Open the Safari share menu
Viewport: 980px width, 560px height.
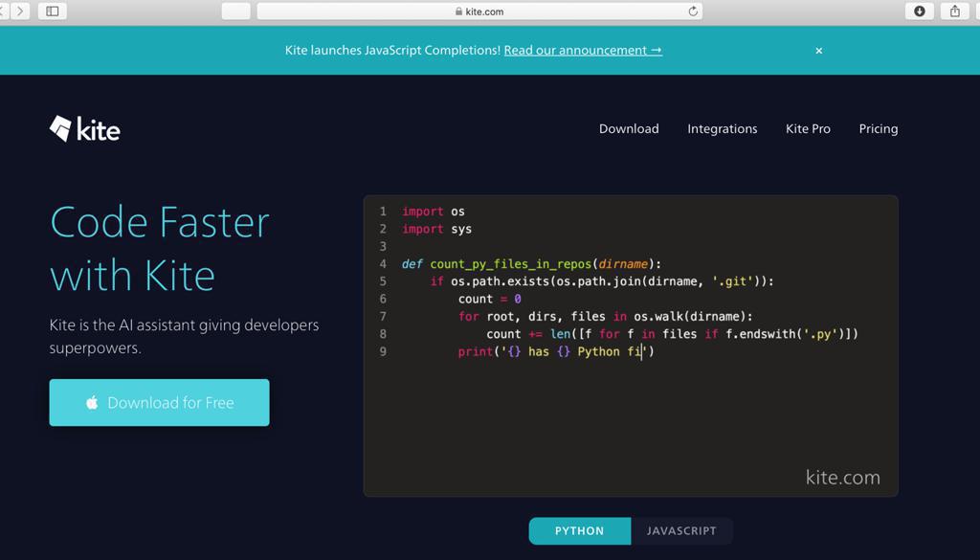(x=955, y=11)
